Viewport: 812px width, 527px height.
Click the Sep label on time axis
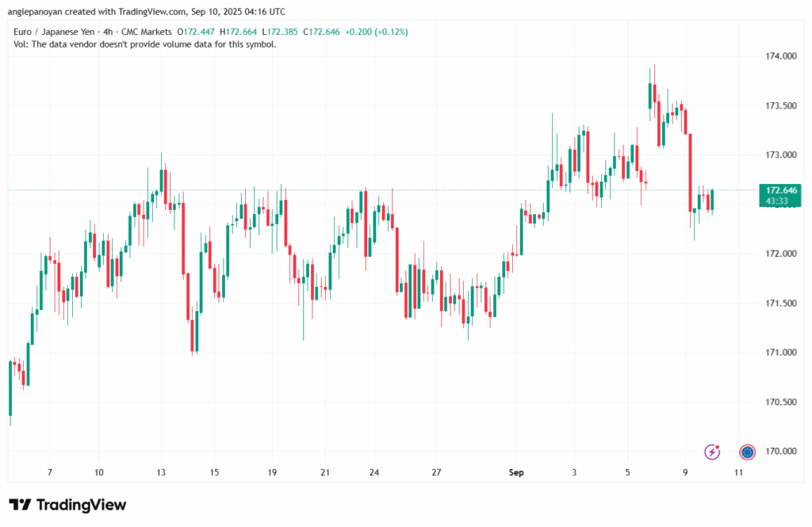pos(516,472)
